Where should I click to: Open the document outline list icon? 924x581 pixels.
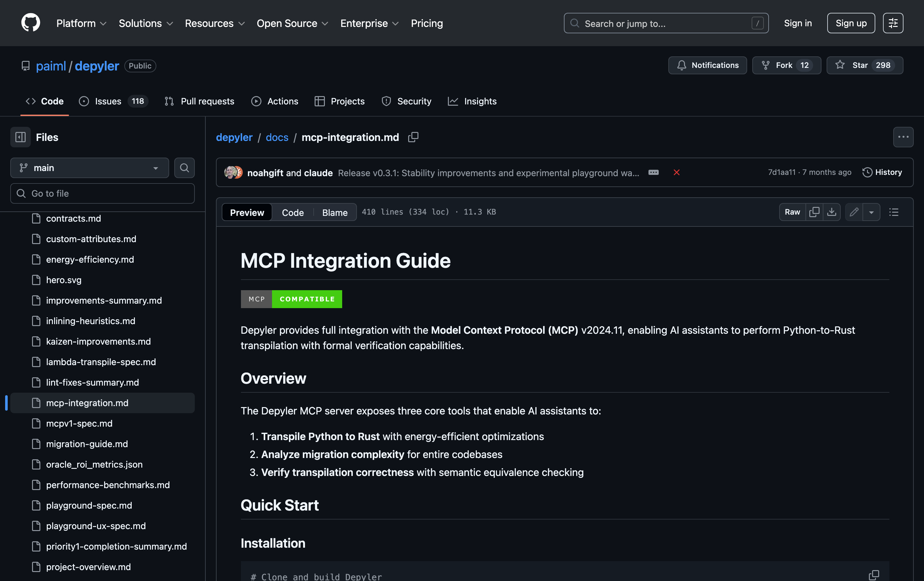(894, 212)
